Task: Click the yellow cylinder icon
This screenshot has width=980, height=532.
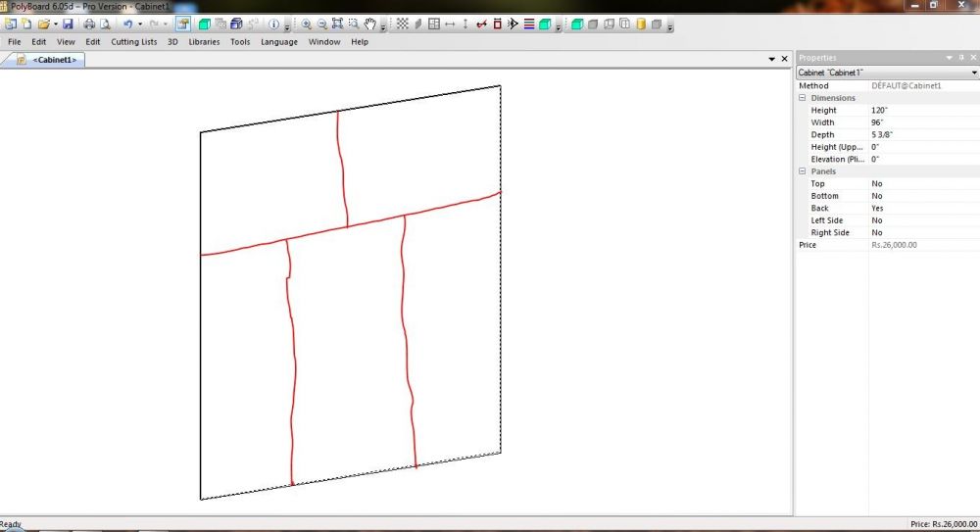Action: pos(641,24)
